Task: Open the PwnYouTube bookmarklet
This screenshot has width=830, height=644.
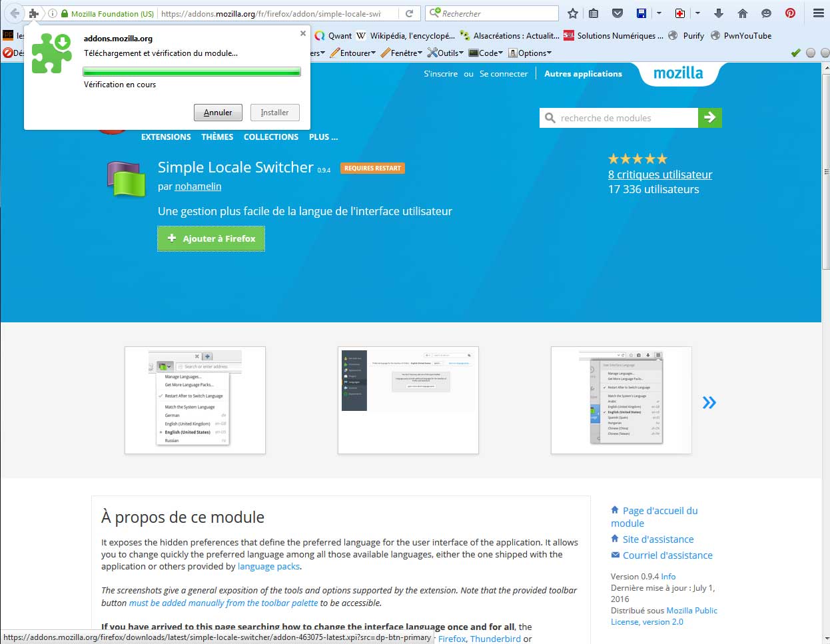Action: tap(741, 36)
